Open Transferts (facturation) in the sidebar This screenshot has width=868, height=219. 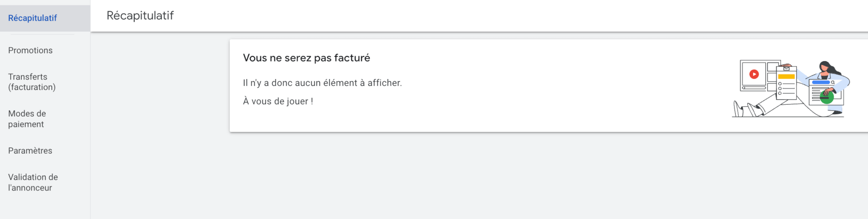(x=32, y=82)
